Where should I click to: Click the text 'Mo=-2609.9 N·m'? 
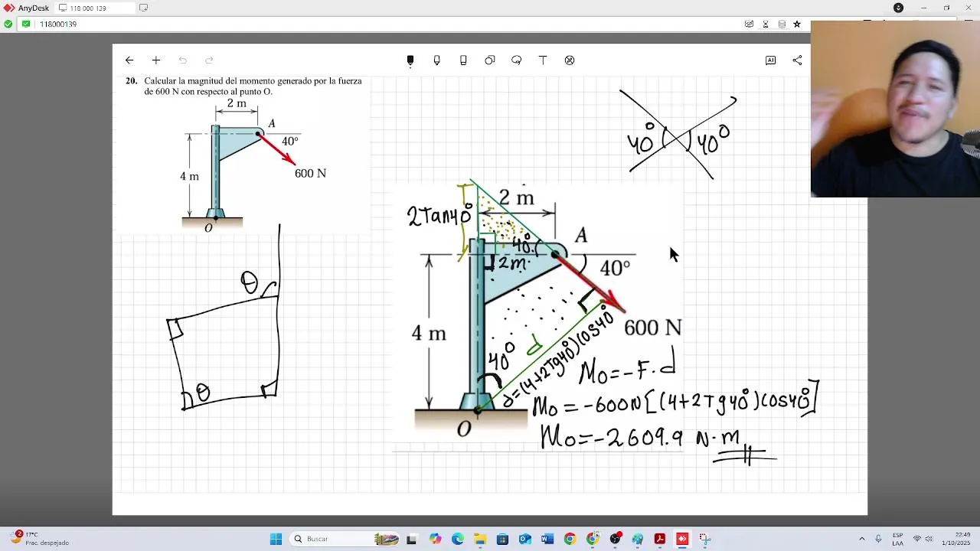tap(642, 438)
